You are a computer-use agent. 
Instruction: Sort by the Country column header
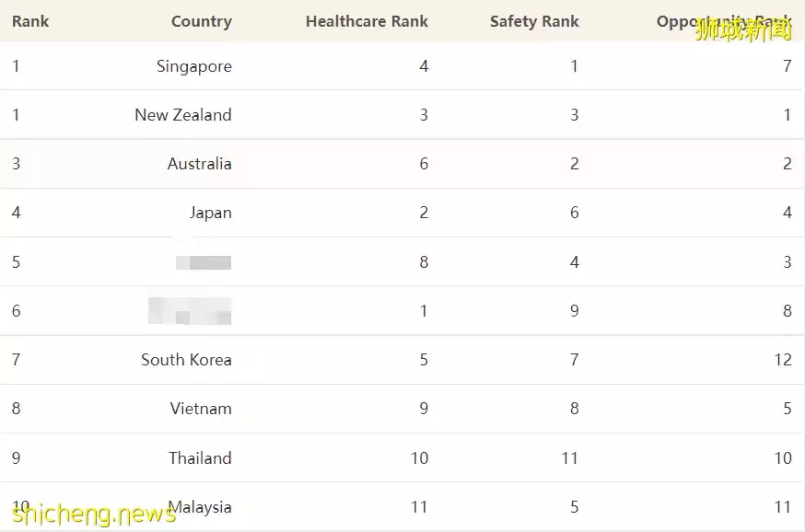(x=201, y=21)
